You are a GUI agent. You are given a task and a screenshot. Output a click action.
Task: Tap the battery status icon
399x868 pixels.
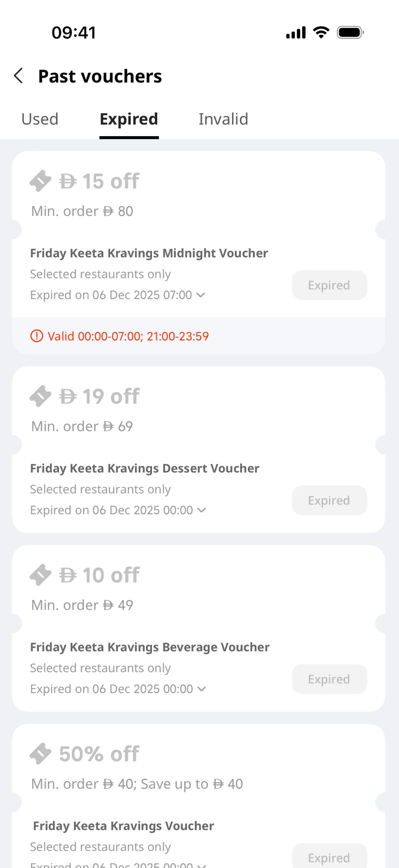tap(350, 32)
